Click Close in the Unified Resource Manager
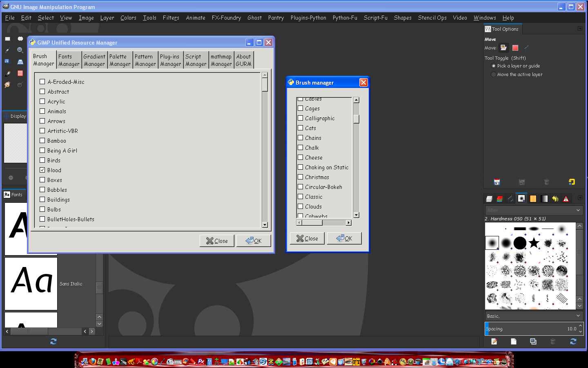Screen dimensions: 588x368 coord(217,241)
